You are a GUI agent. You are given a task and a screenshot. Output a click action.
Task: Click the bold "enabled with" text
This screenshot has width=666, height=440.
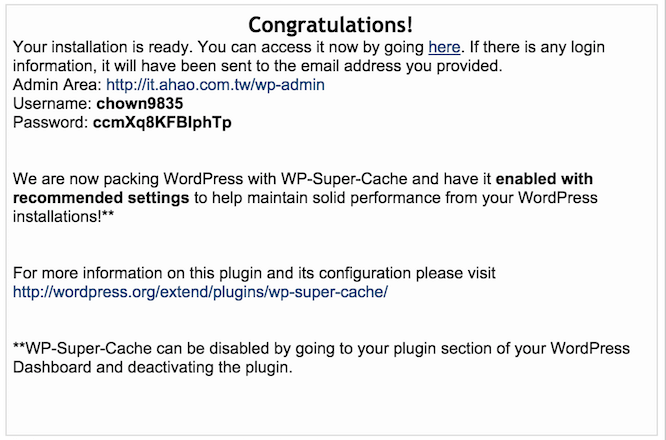point(544,179)
